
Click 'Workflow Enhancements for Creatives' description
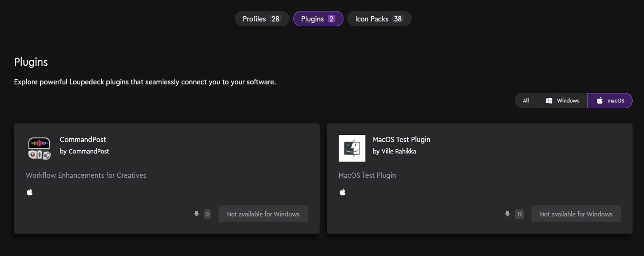tap(86, 175)
